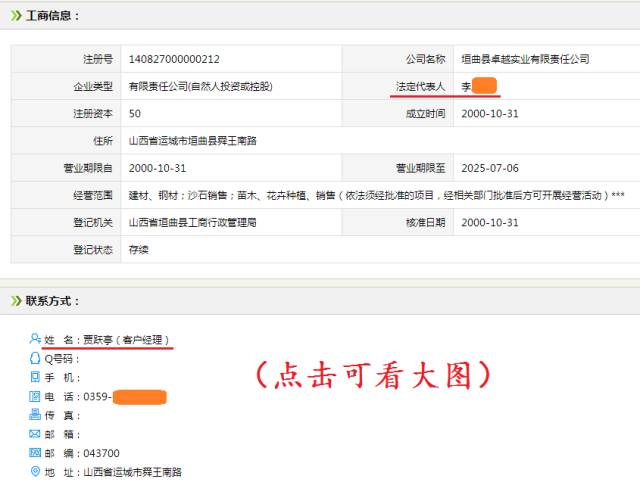Click contact name 贾跃亭（客户经理）
640x482 pixels.
tap(127, 341)
